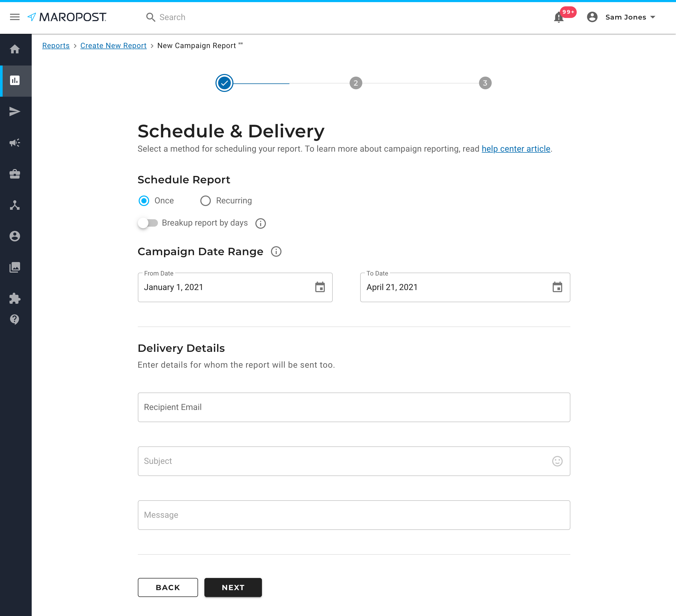Expand the Sam Jones account dropdown
Screen dimensions: 676x616
629,17
